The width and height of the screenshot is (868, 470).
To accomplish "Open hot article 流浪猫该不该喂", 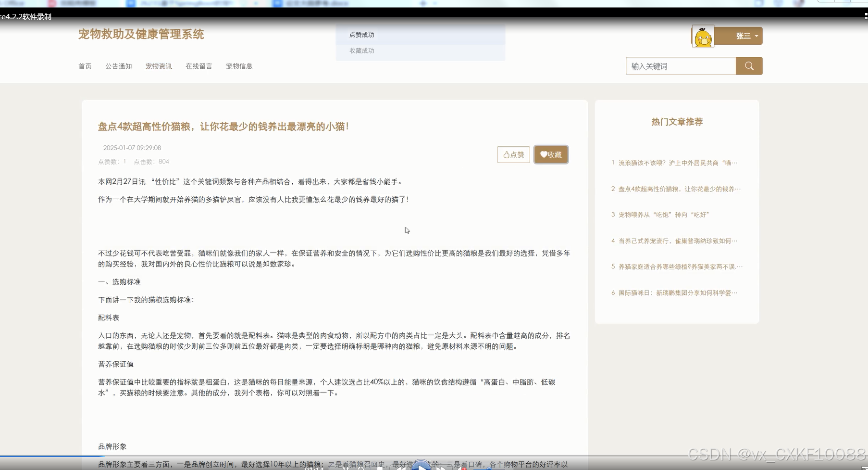I will coord(677,163).
